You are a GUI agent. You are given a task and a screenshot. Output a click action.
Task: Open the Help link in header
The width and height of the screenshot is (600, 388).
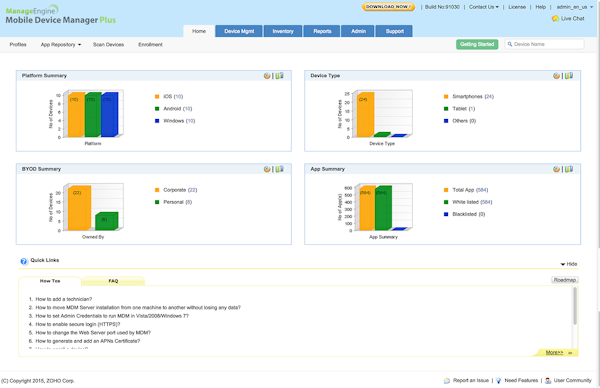click(x=540, y=7)
